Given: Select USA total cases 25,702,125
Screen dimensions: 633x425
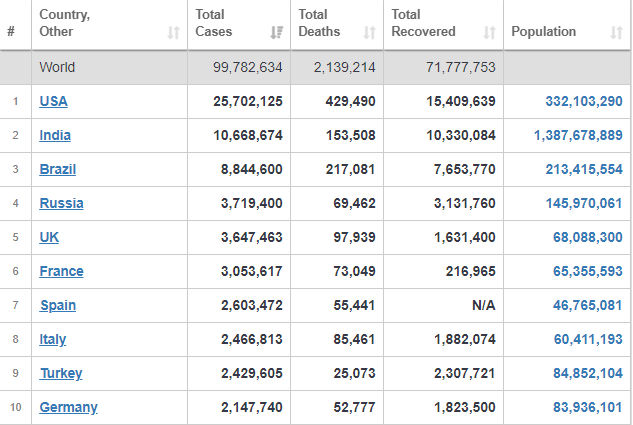Looking at the screenshot, I should click(247, 101).
